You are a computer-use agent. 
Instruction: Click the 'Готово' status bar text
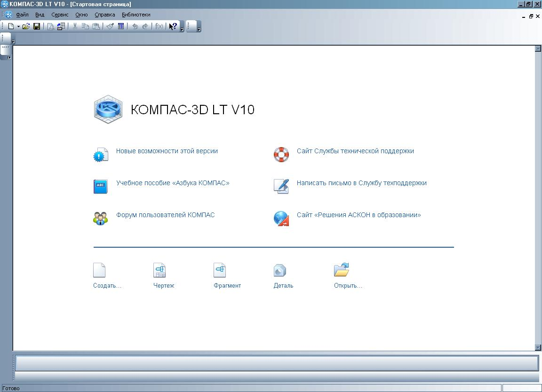(x=11, y=388)
